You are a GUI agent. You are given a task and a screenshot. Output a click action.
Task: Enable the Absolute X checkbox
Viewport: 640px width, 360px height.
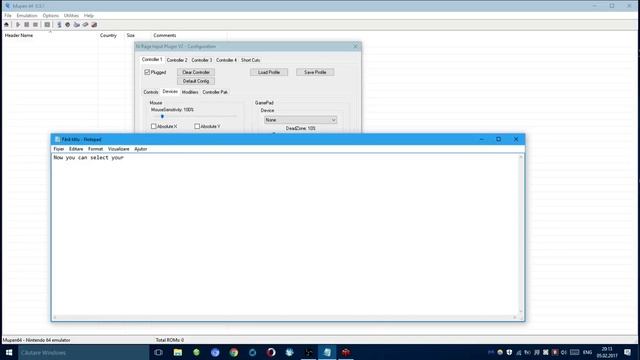click(154, 127)
